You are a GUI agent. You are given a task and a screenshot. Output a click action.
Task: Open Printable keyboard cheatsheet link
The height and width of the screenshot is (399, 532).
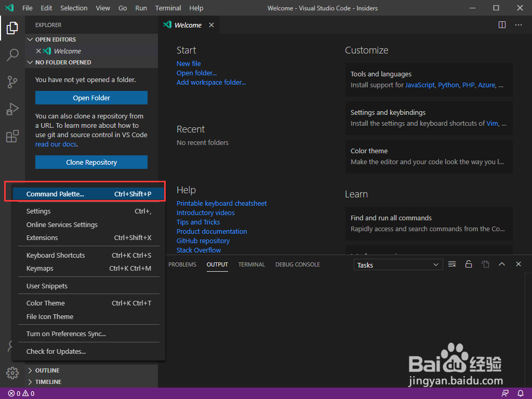point(221,203)
